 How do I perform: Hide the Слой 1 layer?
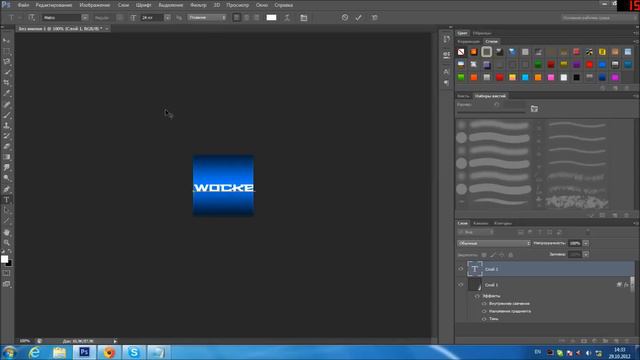tap(461, 284)
